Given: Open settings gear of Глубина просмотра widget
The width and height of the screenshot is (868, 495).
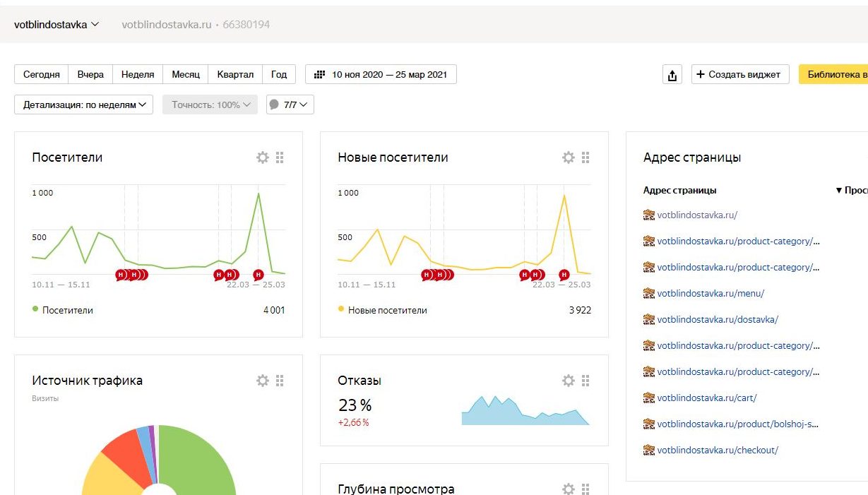Looking at the screenshot, I should pyautogui.click(x=569, y=489).
